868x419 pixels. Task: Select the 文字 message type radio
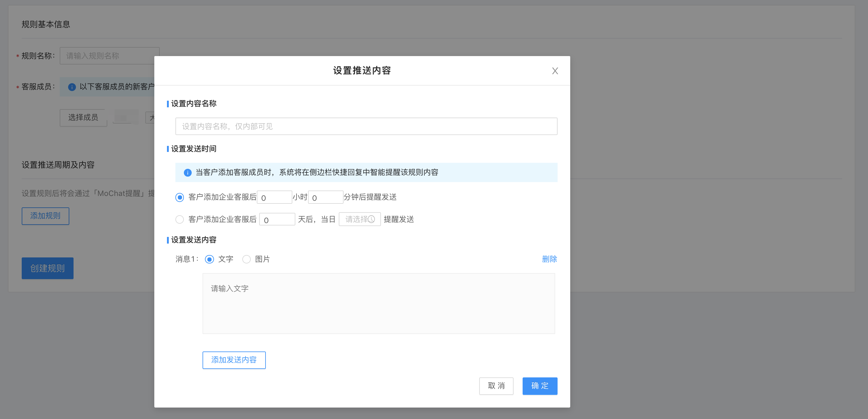(x=209, y=259)
